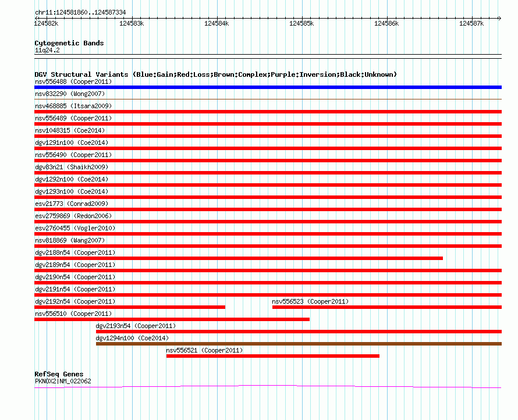This screenshot has height=420, width=518.
Task: Open esv21773 (Conrad2009) variant label
Action: click(72, 204)
